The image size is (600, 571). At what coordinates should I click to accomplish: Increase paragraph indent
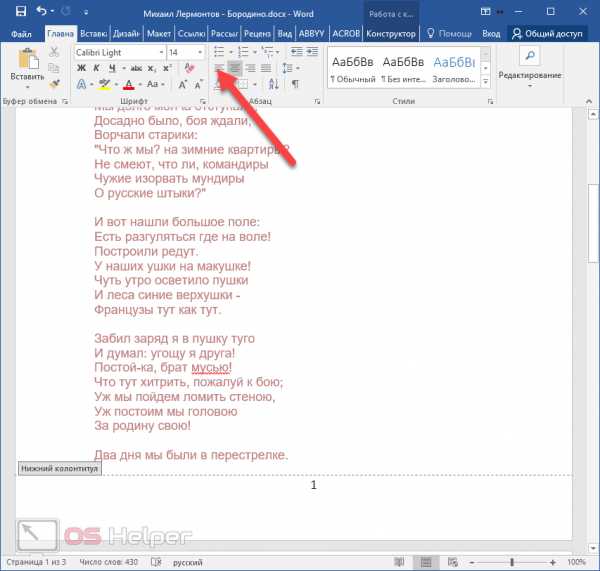[312, 51]
